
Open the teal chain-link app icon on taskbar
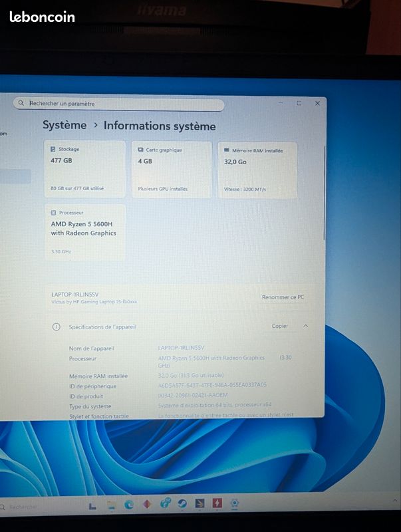point(165,503)
